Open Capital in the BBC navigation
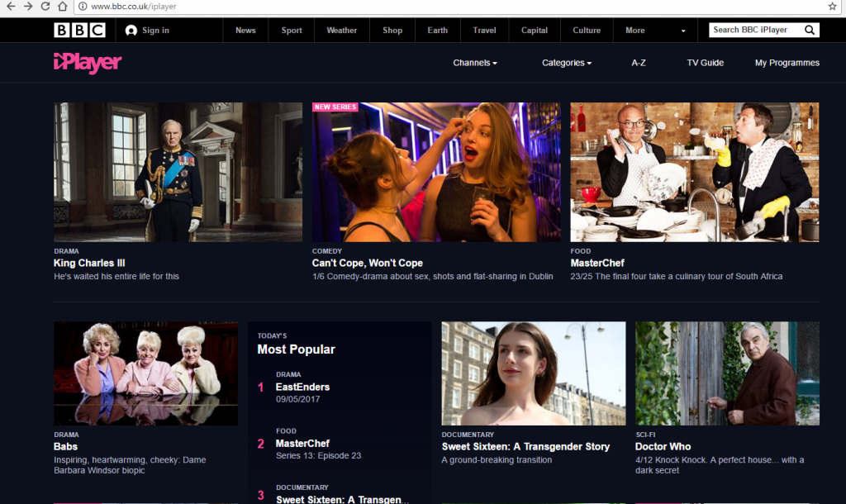Image resolution: width=846 pixels, height=504 pixels. (535, 31)
